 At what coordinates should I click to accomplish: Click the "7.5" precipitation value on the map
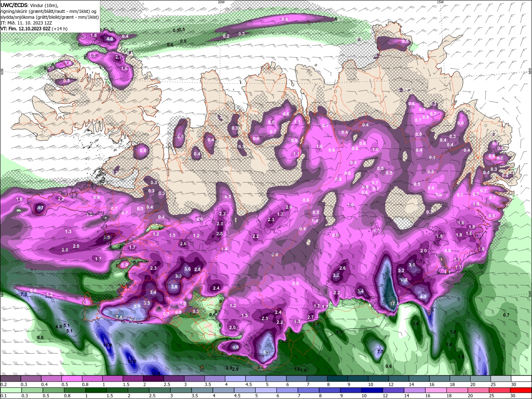(x=380, y=352)
